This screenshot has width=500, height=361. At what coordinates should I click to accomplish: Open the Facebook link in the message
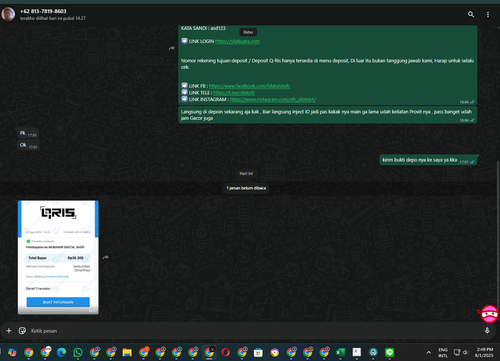249,86
